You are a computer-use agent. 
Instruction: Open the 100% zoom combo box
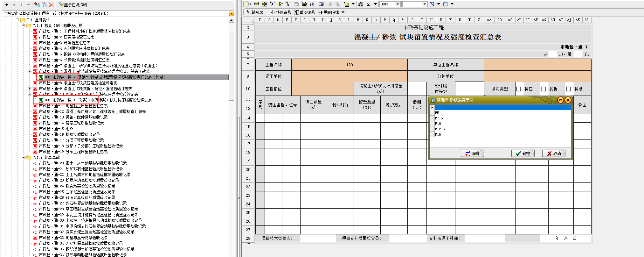[x=398, y=4]
